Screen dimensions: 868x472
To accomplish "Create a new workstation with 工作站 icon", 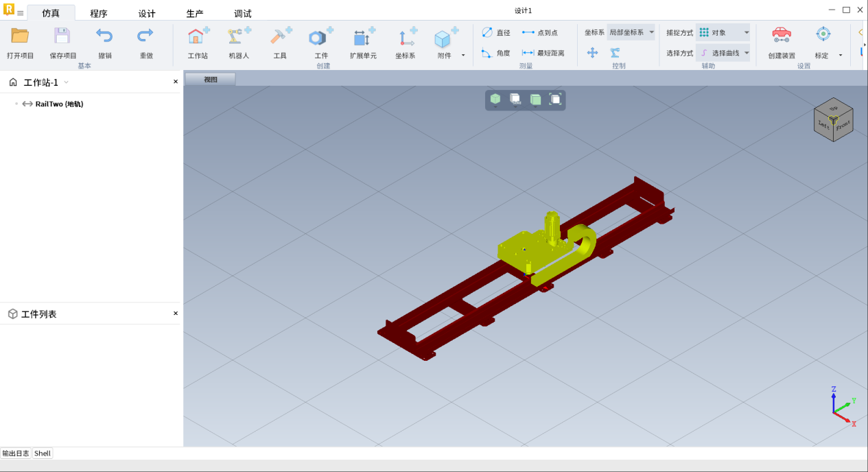I will [x=198, y=37].
